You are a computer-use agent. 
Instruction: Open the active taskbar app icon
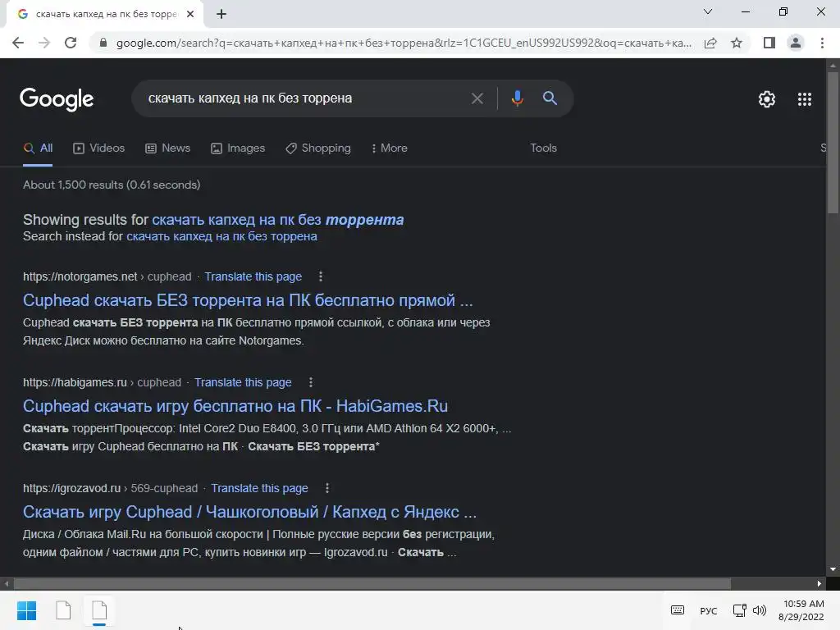(x=99, y=610)
